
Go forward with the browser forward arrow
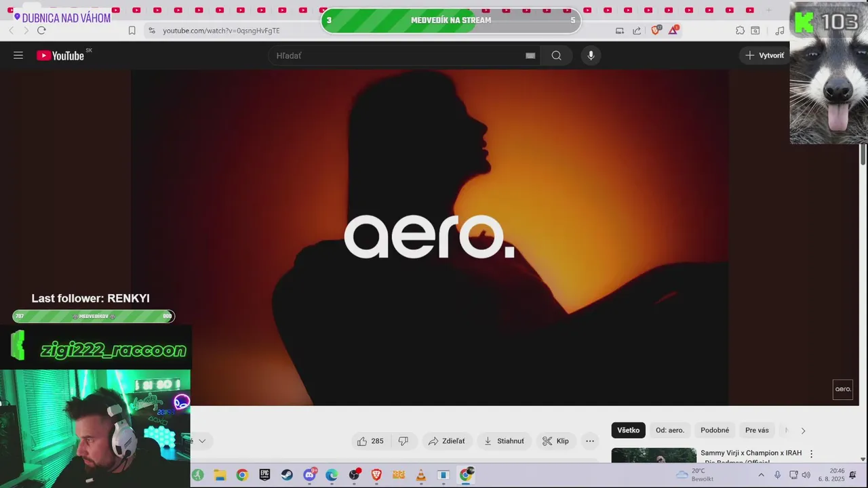[26, 30]
